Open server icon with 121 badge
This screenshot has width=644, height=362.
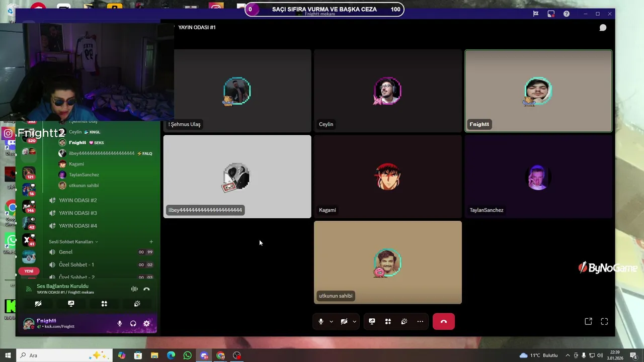[29, 173]
